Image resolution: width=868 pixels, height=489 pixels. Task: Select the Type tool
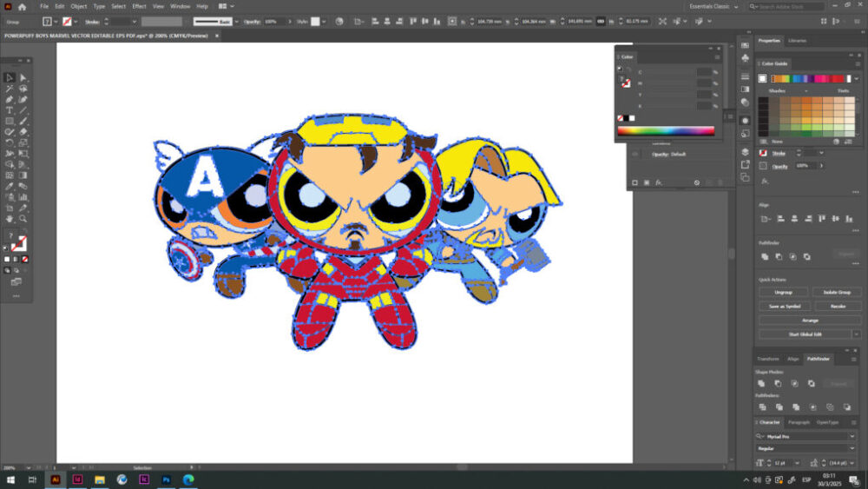point(10,110)
